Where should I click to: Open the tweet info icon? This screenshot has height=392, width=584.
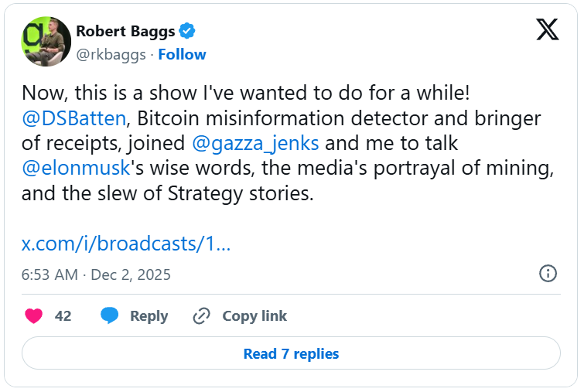[x=548, y=274]
